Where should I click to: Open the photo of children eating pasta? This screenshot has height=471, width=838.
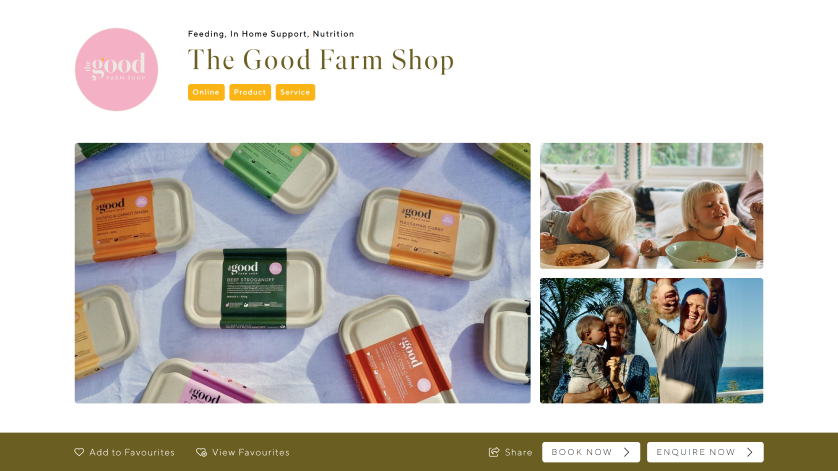(x=651, y=206)
